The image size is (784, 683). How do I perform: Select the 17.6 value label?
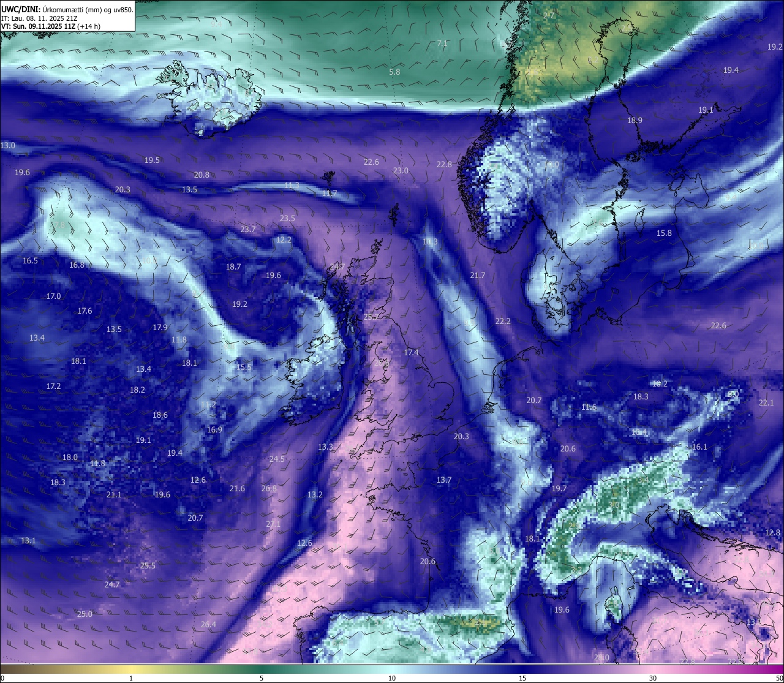[x=85, y=311]
